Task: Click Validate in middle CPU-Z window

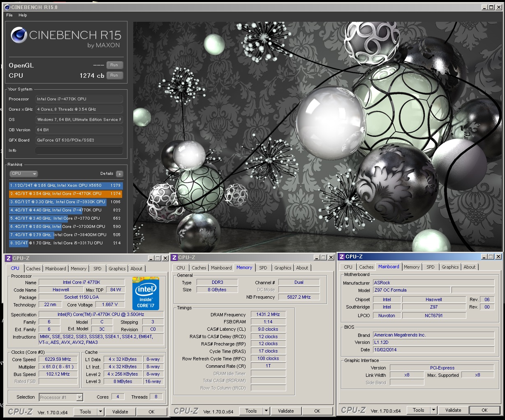Action: (286, 411)
